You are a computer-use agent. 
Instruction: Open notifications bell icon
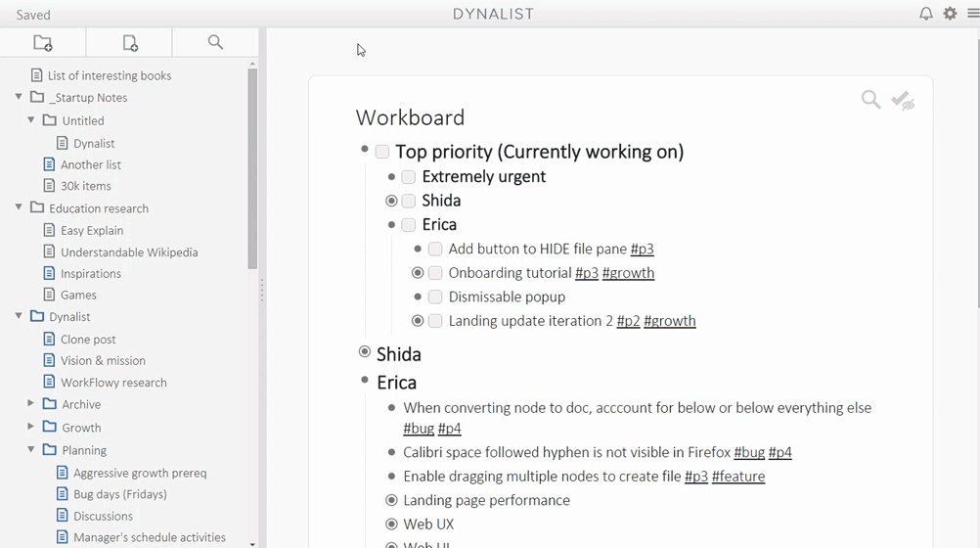click(926, 13)
